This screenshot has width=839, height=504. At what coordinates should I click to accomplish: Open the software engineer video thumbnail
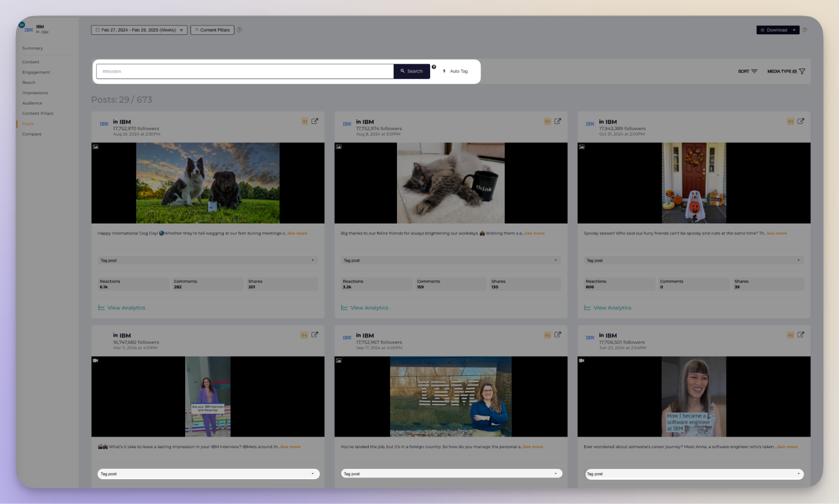694,396
